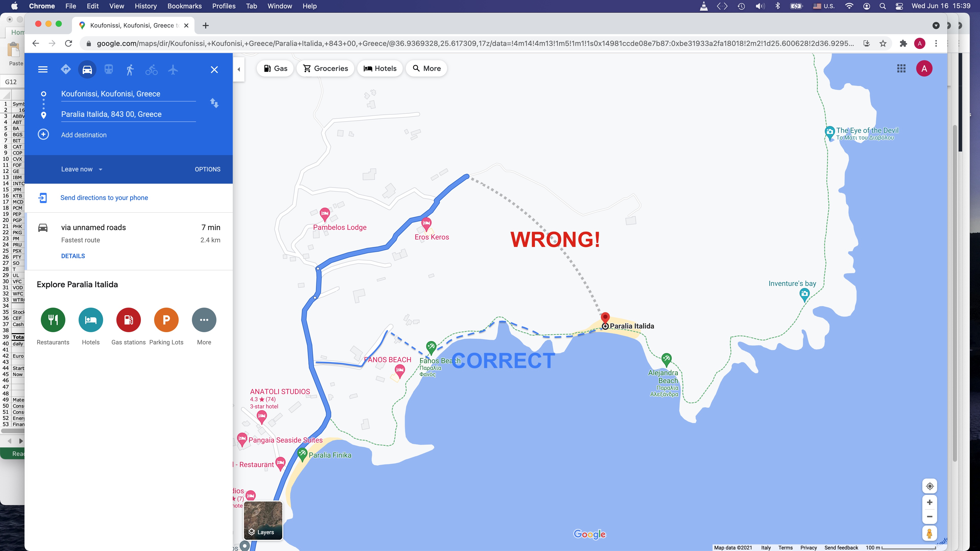Click Add destination plus icon

(x=43, y=135)
